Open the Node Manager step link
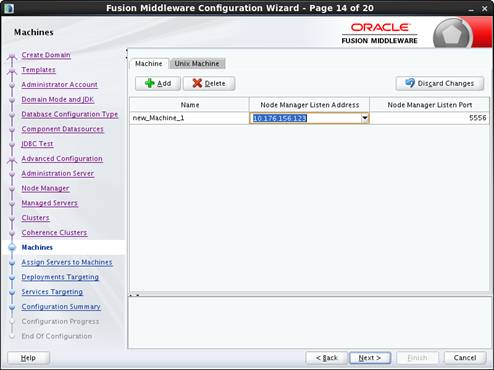The image size is (494, 370). 45,188
